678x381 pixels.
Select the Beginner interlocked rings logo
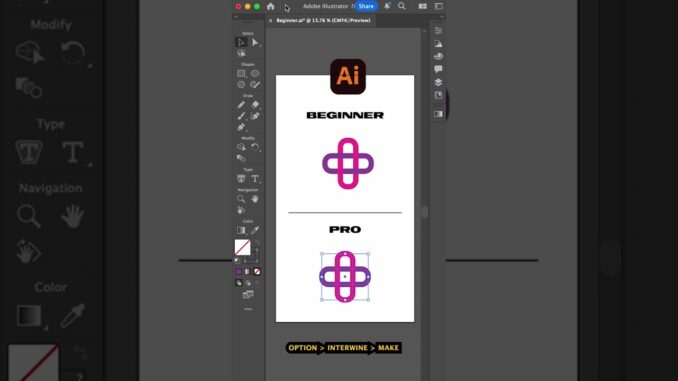click(x=348, y=163)
